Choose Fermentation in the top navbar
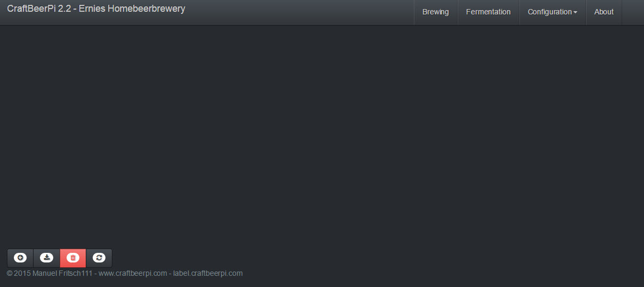644x287 pixels. coord(488,12)
